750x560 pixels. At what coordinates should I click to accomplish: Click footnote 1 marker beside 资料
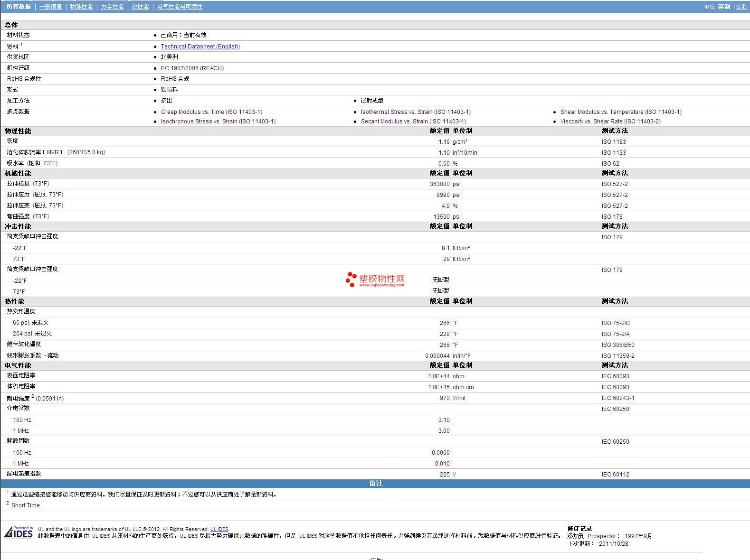coord(21,45)
